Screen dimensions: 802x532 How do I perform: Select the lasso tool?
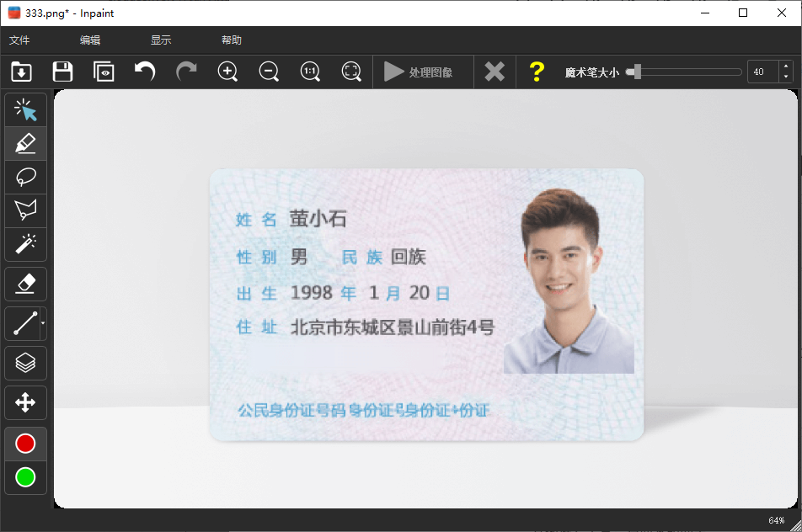tap(25, 178)
